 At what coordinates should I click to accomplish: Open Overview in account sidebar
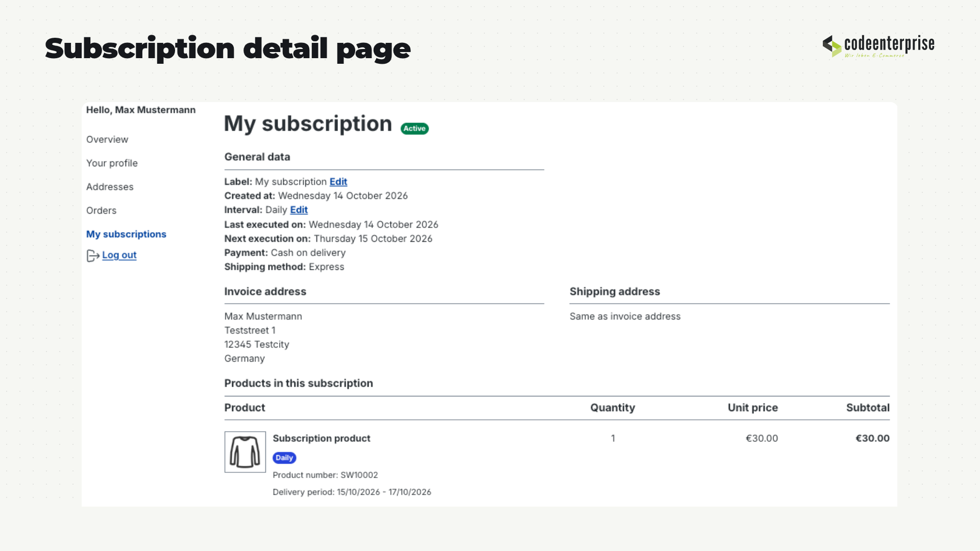click(x=107, y=139)
